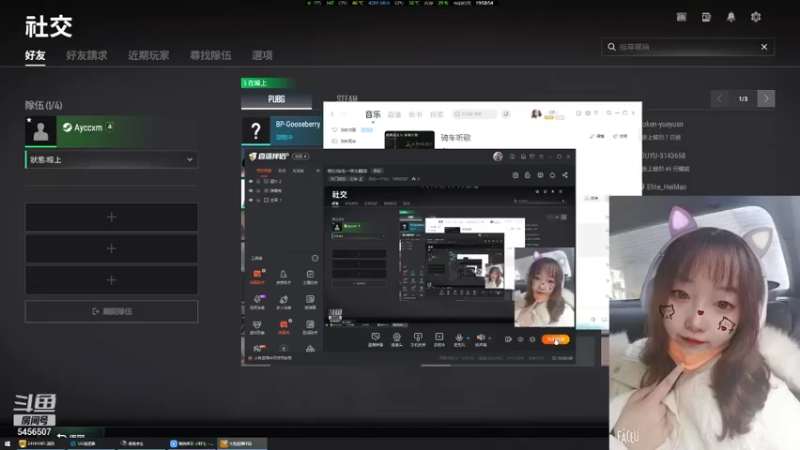800x450 pixels.
Task: Select the 好友 tab
Action: click(35, 55)
